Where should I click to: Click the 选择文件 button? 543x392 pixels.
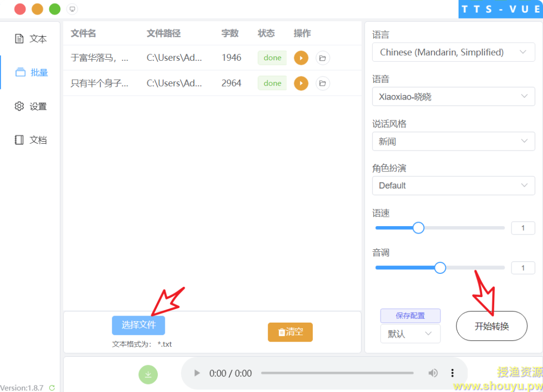click(x=138, y=325)
